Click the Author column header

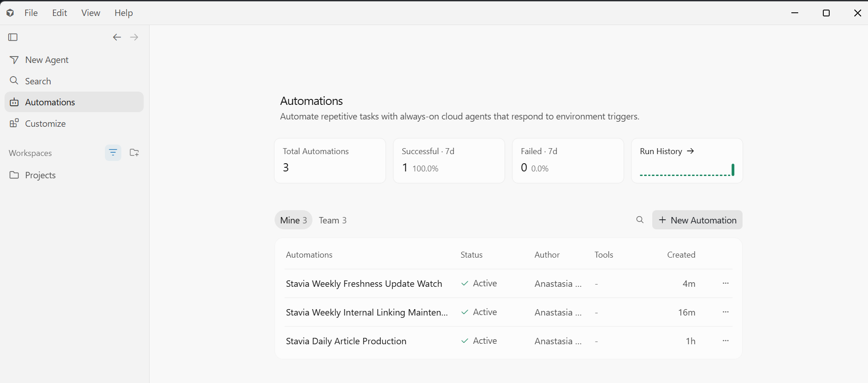(x=547, y=255)
